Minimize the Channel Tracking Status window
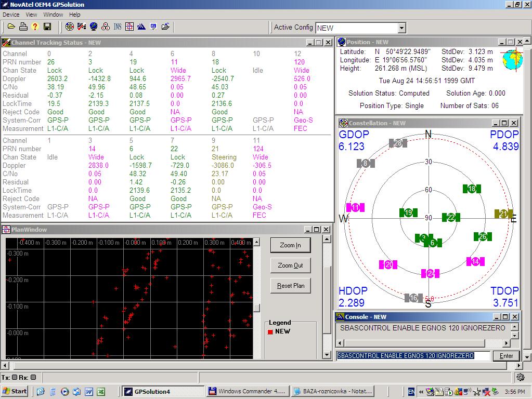The width and height of the screenshot is (532, 399). (310, 43)
